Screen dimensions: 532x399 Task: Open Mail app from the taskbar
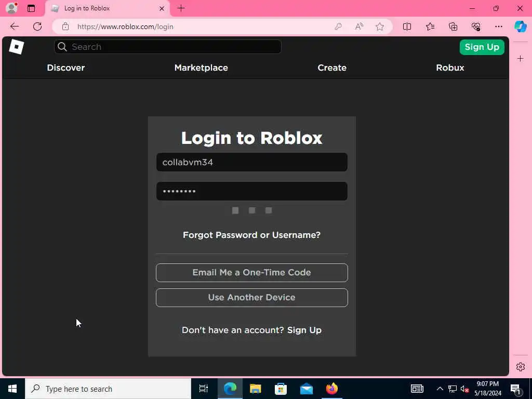pyautogui.click(x=307, y=389)
